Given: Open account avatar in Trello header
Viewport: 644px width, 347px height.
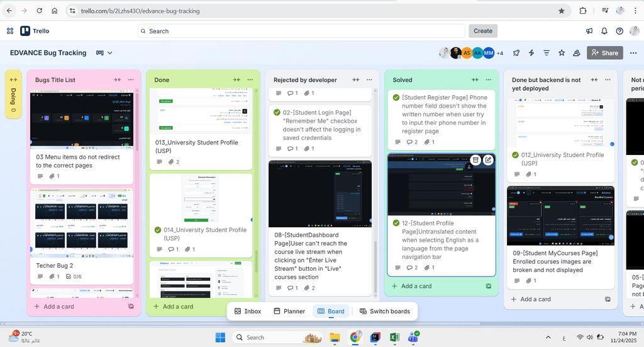Looking at the screenshot, I should (634, 31).
